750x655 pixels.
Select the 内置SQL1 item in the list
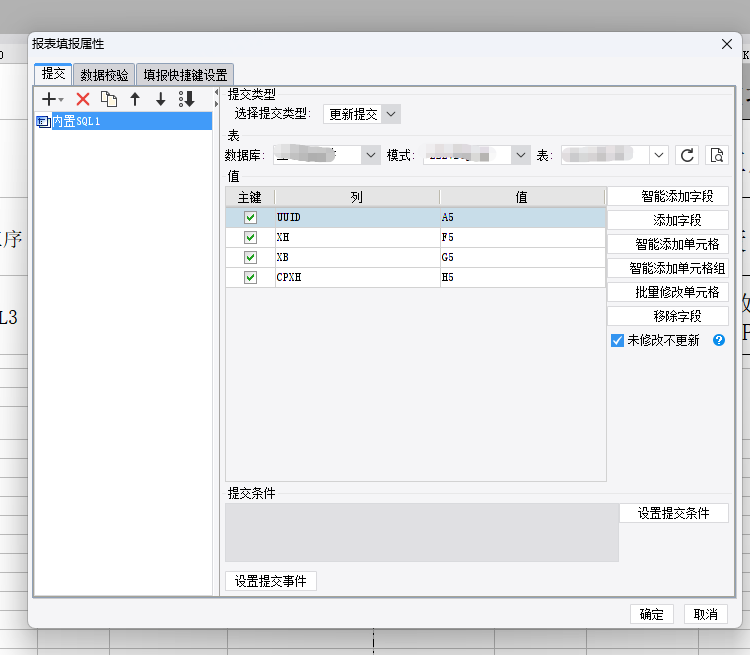pos(78,121)
